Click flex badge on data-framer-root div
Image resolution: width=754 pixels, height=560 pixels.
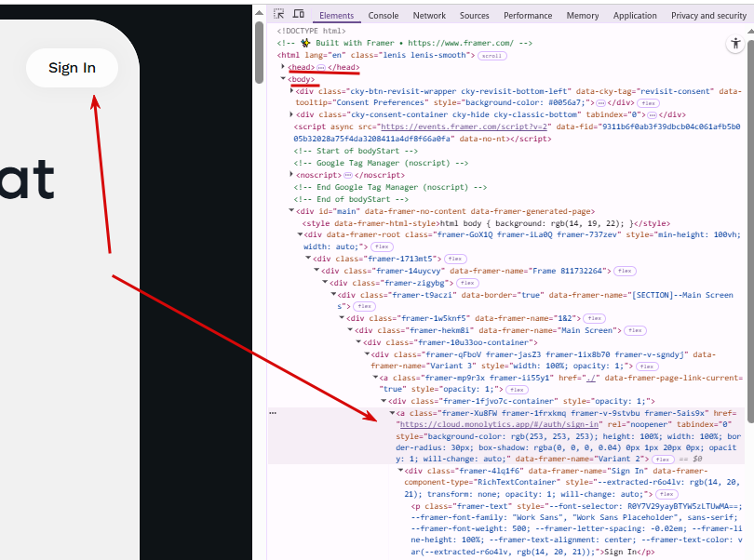pyautogui.click(x=382, y=247)
